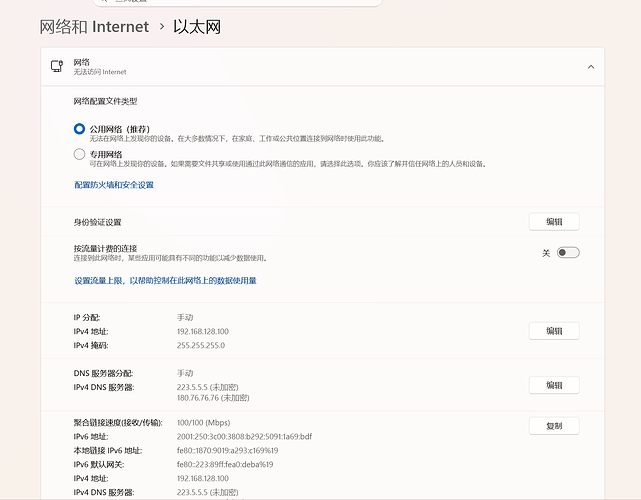Click the 网络配置文件类型 heading

click(x=105, y=101)
